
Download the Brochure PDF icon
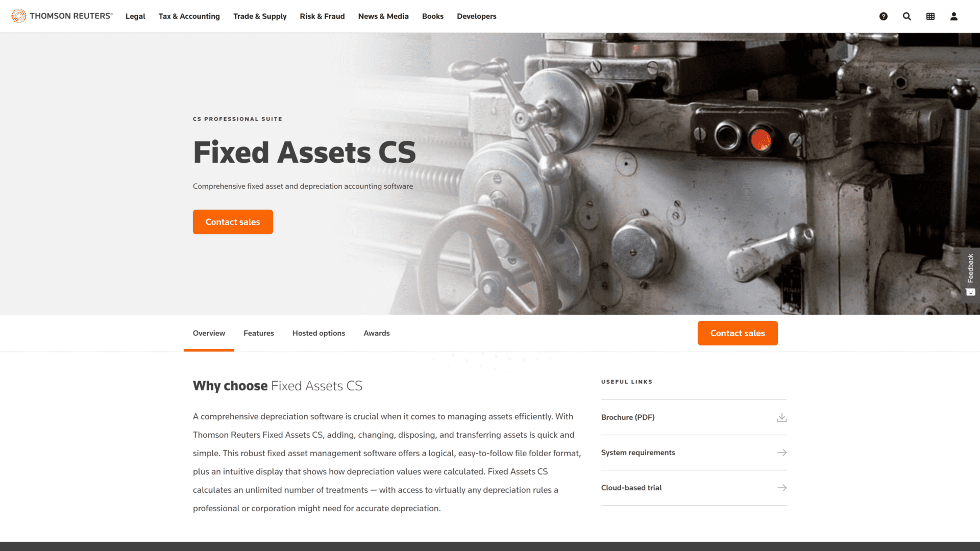click(x=781, y=417)
